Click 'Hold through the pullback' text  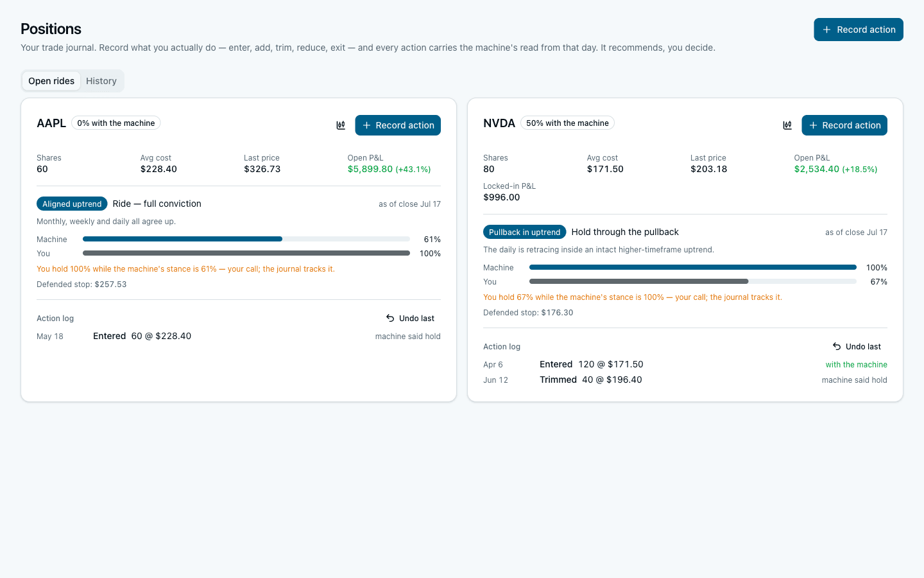click(x=625, y=232)
